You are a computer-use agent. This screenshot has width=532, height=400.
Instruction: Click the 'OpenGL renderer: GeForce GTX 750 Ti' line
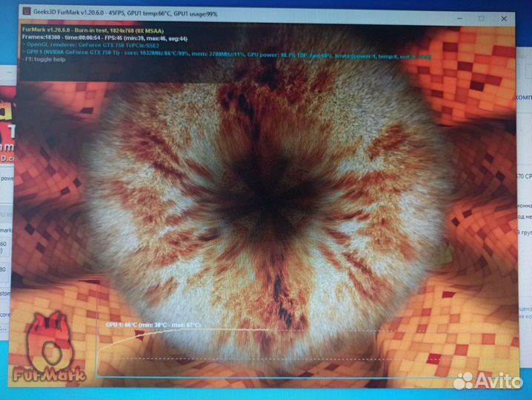(x=90, y=44)
